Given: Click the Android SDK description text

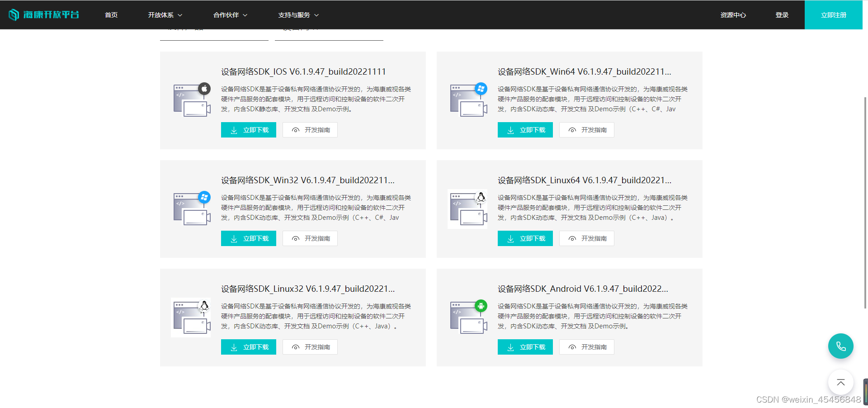Looking at the screenshot, I should [x=593, y=316].
